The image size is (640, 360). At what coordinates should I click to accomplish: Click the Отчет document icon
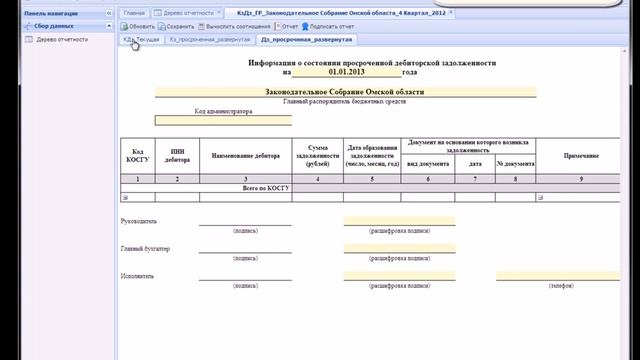click(x=278, y=27)
